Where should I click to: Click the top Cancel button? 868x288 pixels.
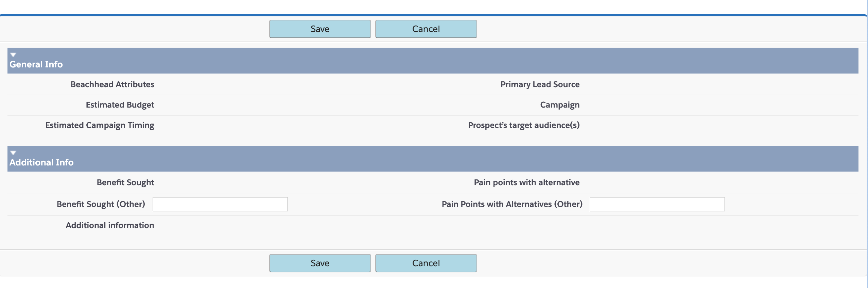tap(426, 29)
